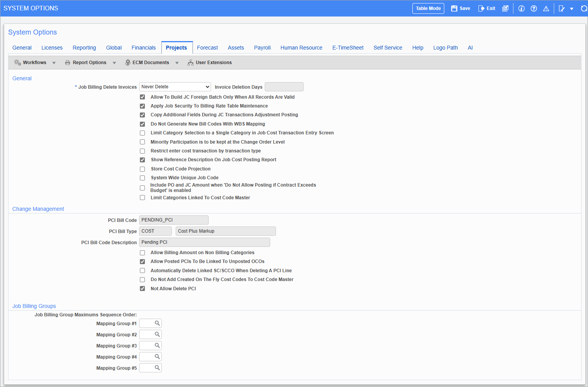
Task: Click the ECM Documents icon
Action: pos(128,62)
